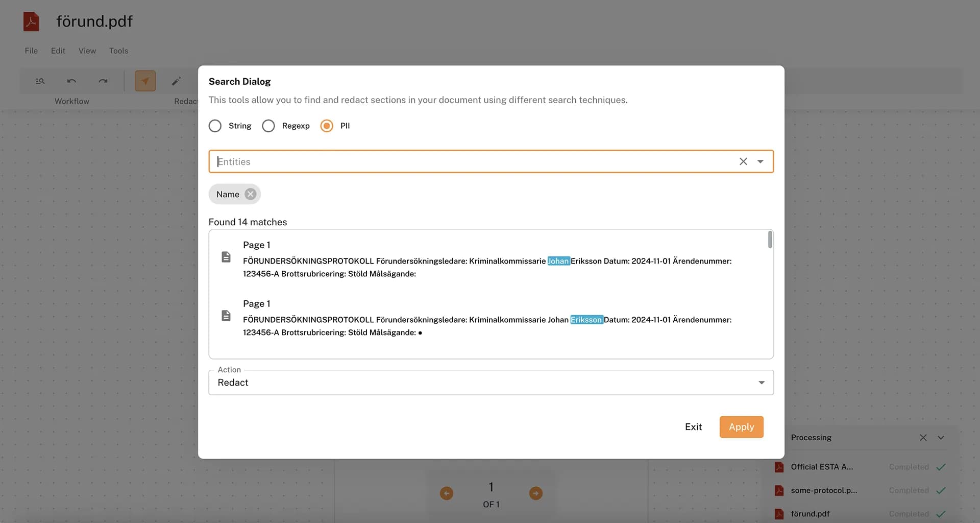Click the match results scrollbar
This screenshot has width=980, height=523.
tap(770, 240)
